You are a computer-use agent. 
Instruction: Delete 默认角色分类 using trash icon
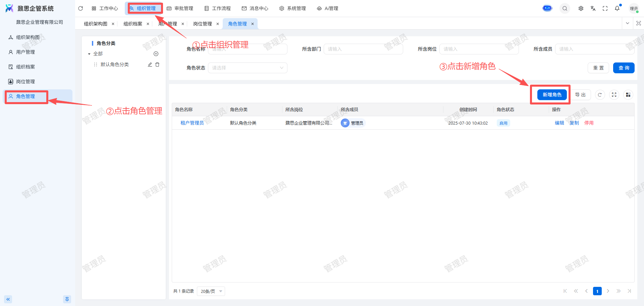pos(157,64)
